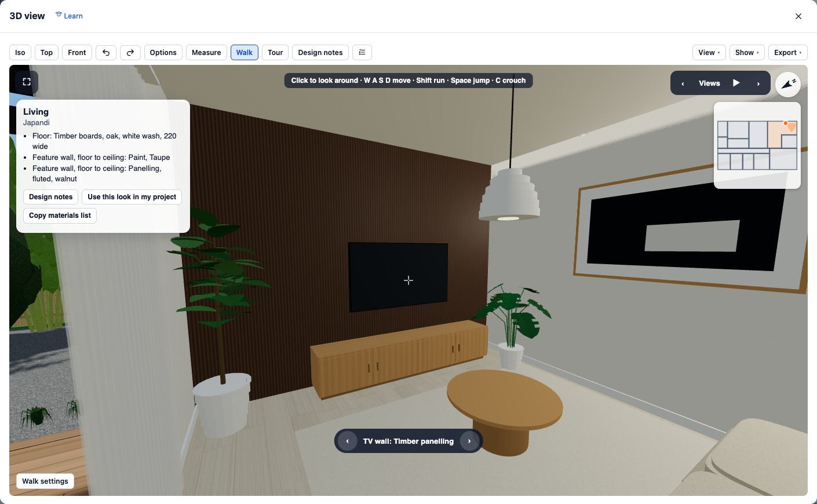Click the Views label in the top bar
Image resolution: width=817 pixels, height=504 pixels.
pyautogui.click(x=709, y=83)
